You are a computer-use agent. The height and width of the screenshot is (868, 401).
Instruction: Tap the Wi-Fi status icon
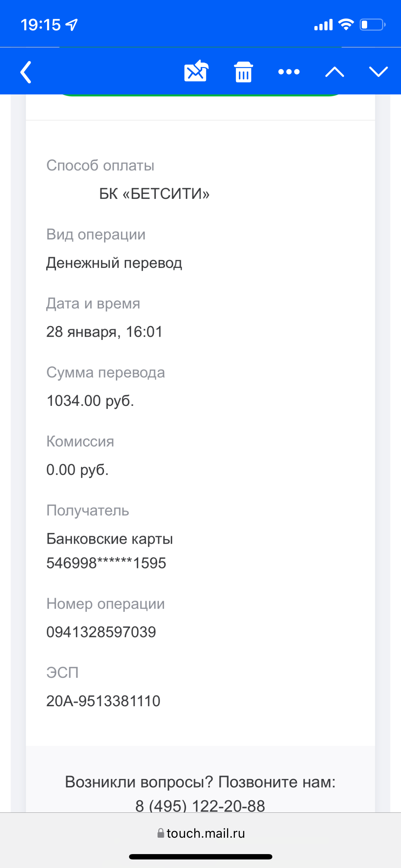(x=345, y=25)
